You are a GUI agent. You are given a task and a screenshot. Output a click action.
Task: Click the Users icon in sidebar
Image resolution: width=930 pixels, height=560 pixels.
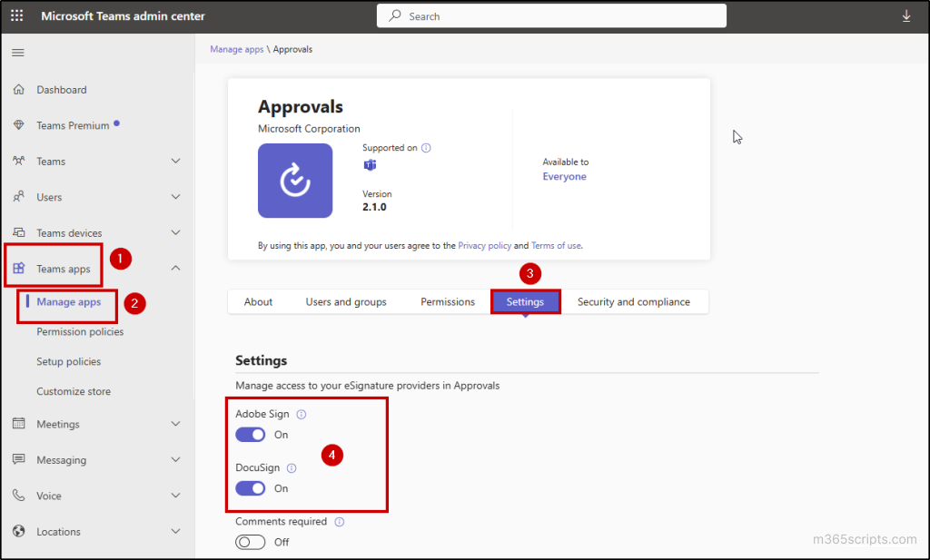coord(19,197)
